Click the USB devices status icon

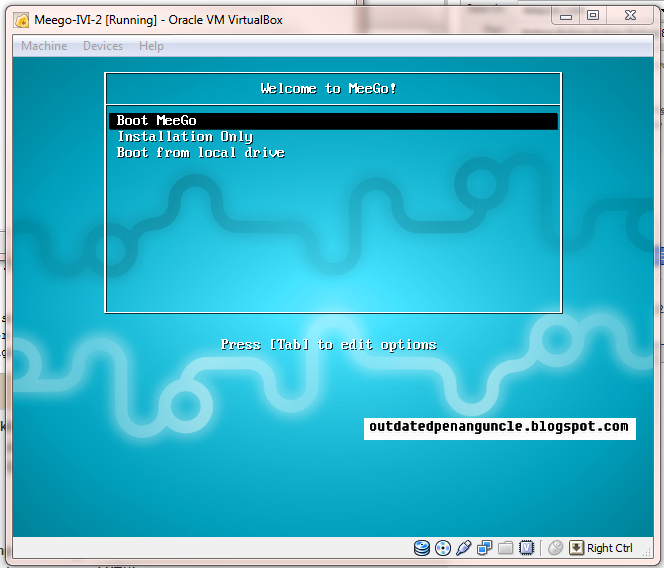(x=464, y=548)
